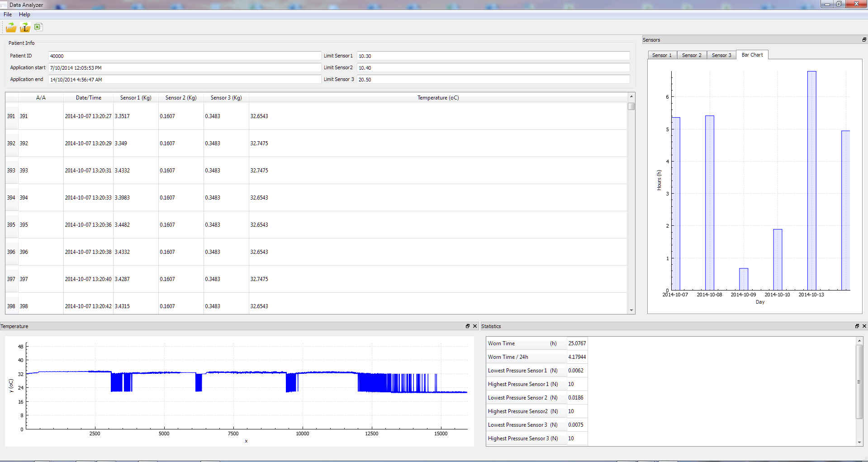Click Sensor 1 value 3.349
The image size is (868, 462).
click(136, 143)
